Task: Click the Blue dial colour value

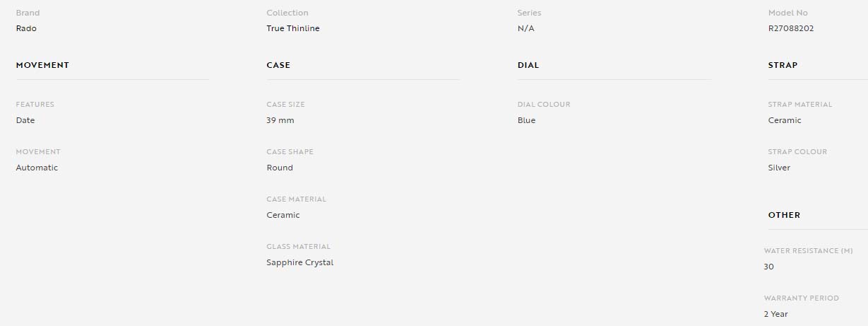Action: pyautogui.click(x=527, y=120)
